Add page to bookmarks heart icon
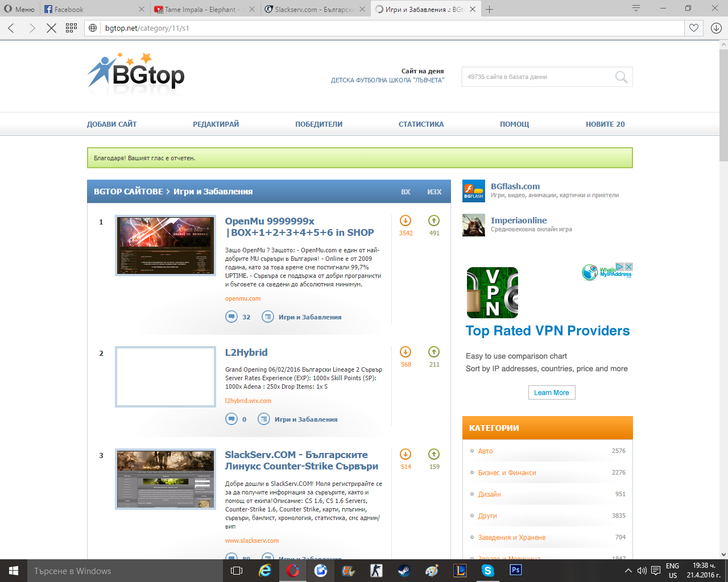 coord(694,28)
